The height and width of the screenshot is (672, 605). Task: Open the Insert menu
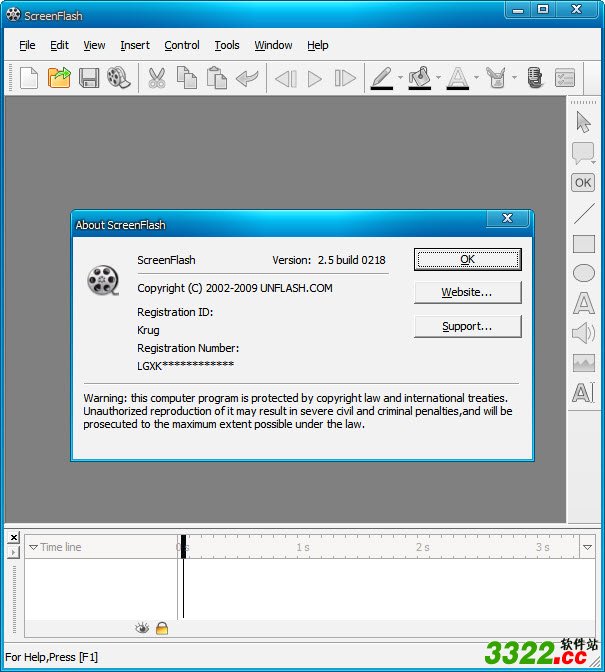[135, 45]
